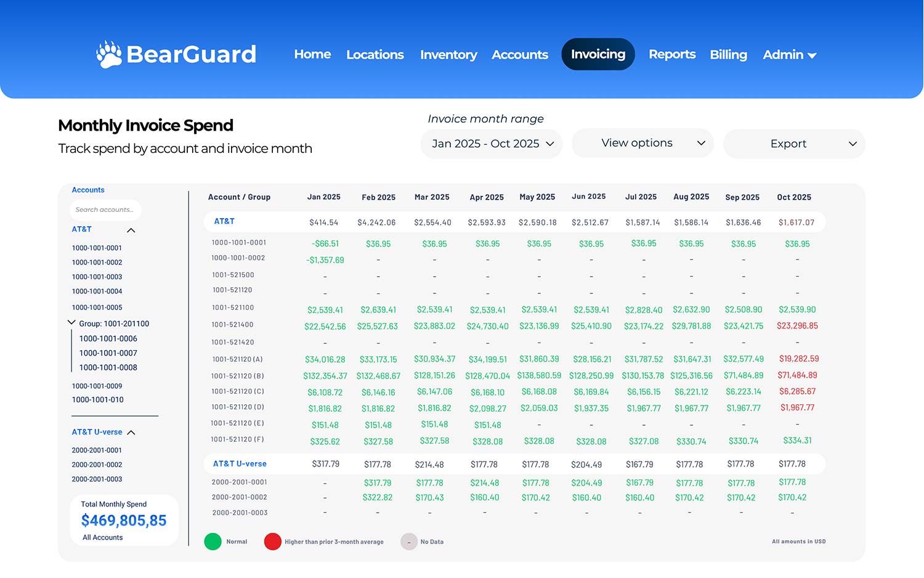Select account 1000-1001-0003 in sidebar

pyautogui.click(x=97, y=277)
